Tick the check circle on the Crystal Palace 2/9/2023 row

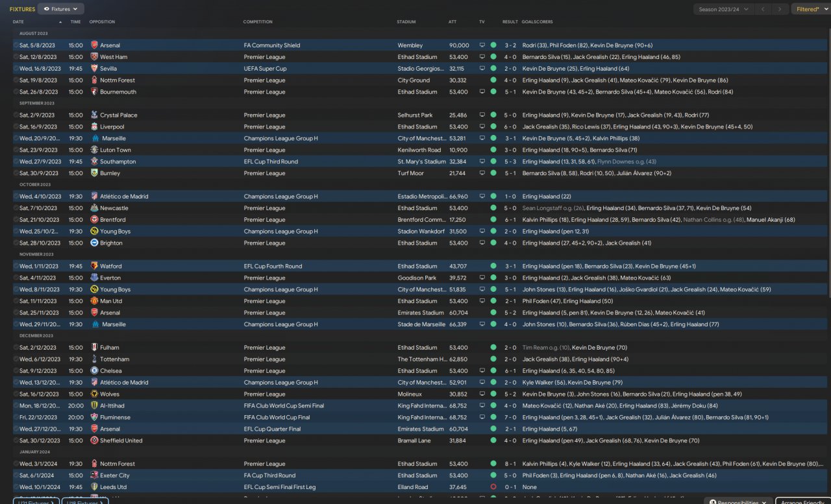coord(16,115)
